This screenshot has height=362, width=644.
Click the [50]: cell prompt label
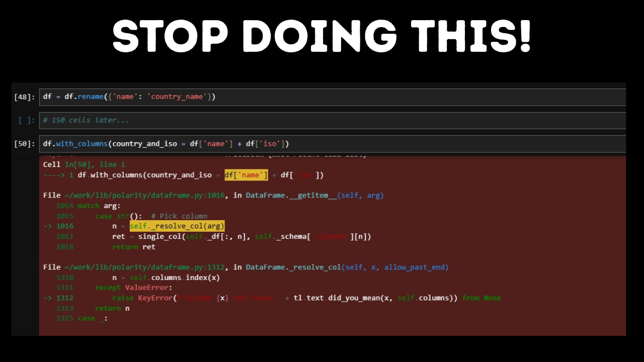(25, 144)
